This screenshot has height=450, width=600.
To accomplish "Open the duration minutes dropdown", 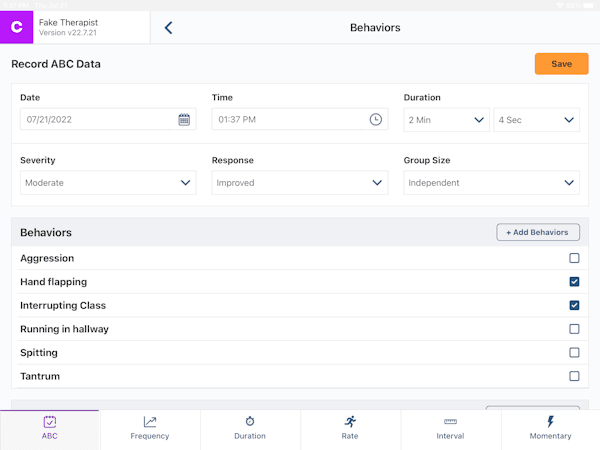I will tap(446, 119).
